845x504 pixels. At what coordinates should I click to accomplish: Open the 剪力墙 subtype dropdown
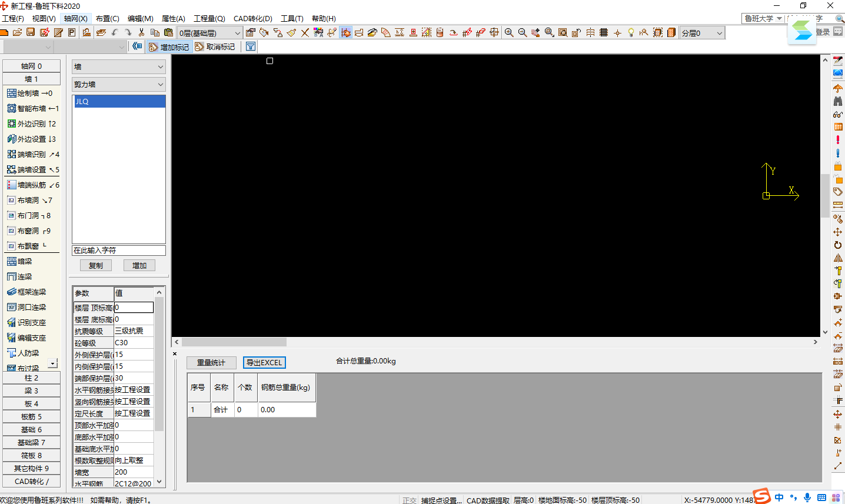pyautogui.click(x=119, y=85)
